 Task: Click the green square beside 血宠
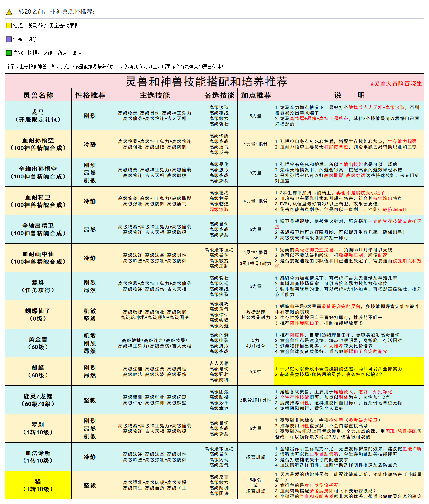9,53
